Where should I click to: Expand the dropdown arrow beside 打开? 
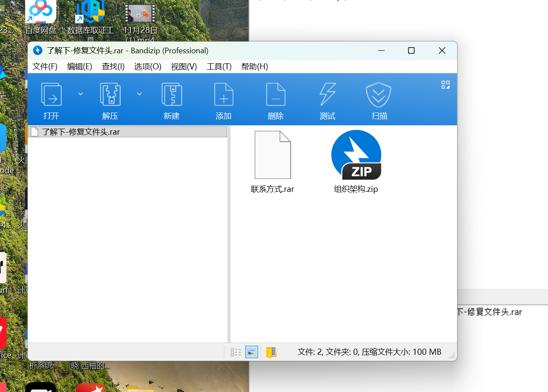click(80, 94)
